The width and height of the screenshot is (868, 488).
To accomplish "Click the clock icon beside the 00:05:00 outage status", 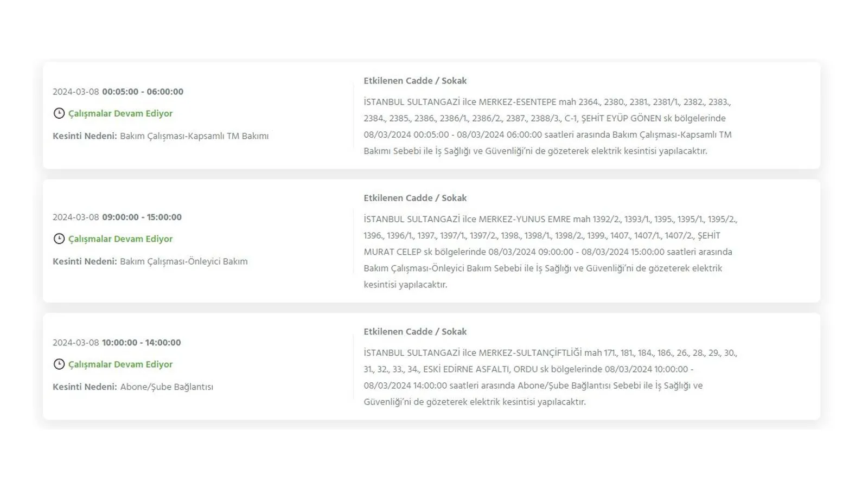I will tap(59, 113).
